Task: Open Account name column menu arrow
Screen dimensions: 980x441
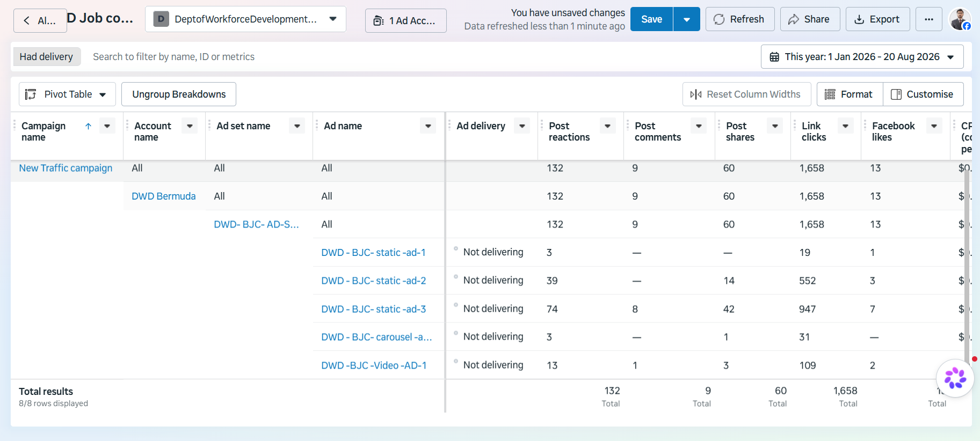Action: (x=190, y=126)
